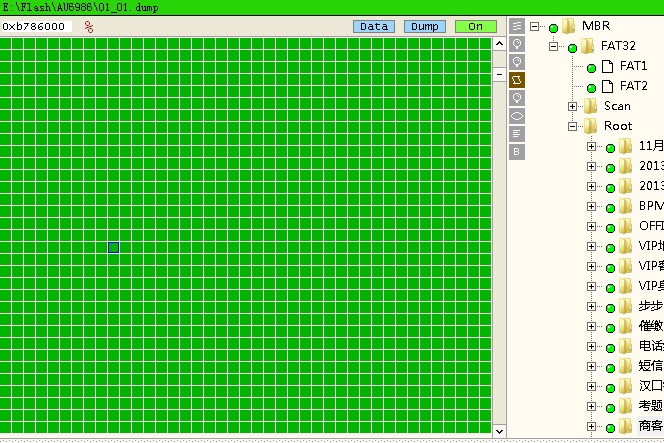Click the scroll up arrow of block map
This screenshot has width=664, height=443.
point(499,44)
